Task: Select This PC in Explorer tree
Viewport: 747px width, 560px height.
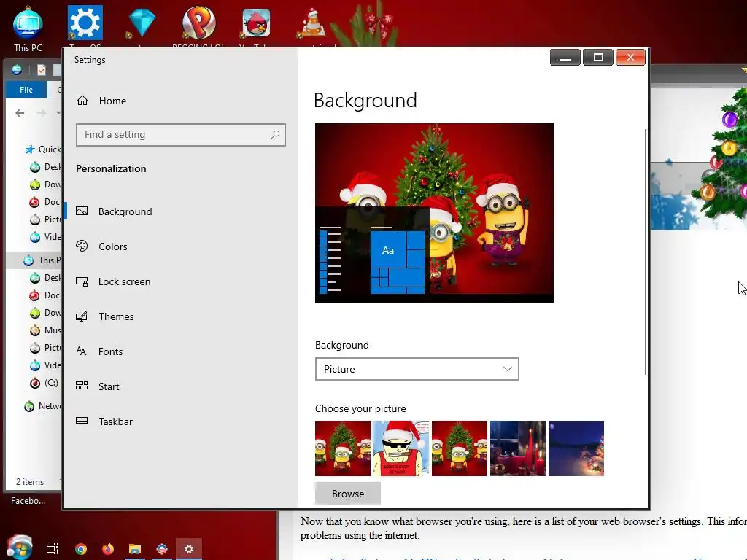Action: [42, 260]
